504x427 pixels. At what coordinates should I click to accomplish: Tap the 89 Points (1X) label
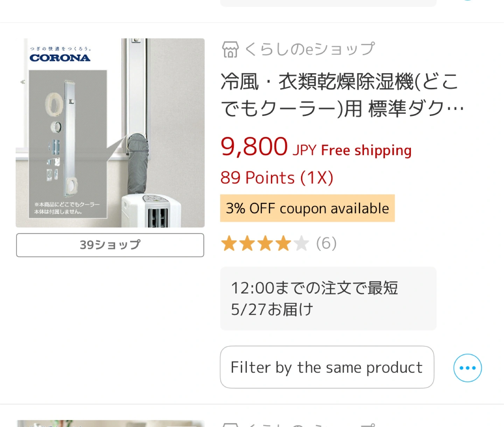click(276, 178)
